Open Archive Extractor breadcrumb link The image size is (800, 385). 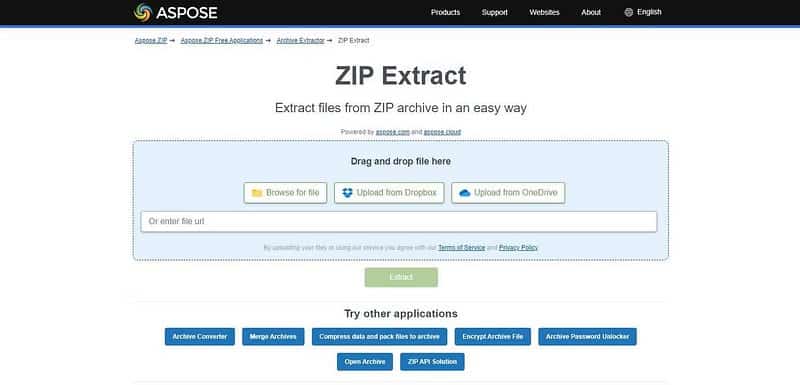301,40
